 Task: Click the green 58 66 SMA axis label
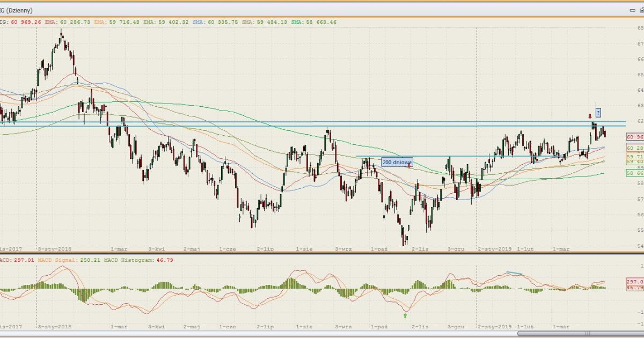coord(634,173)
